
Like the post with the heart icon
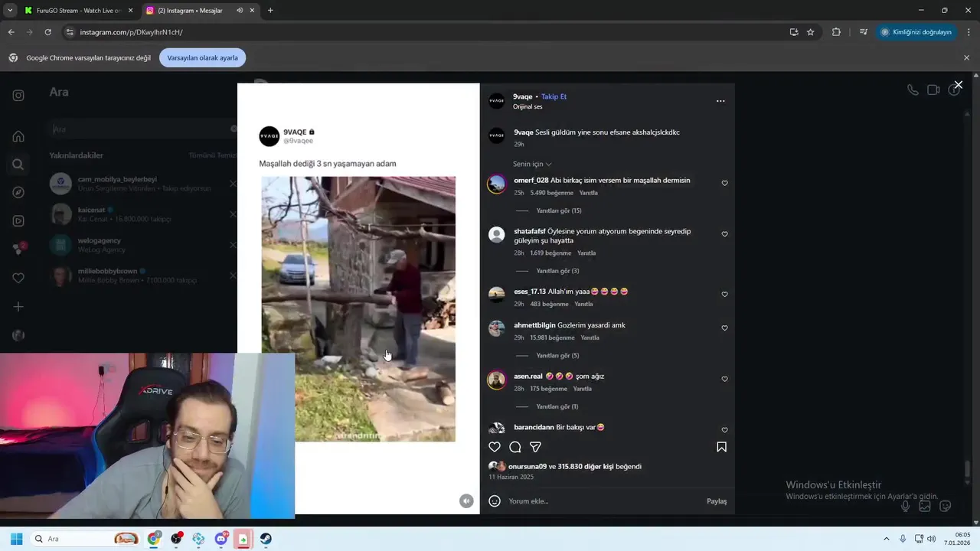[x=495, y=447]
